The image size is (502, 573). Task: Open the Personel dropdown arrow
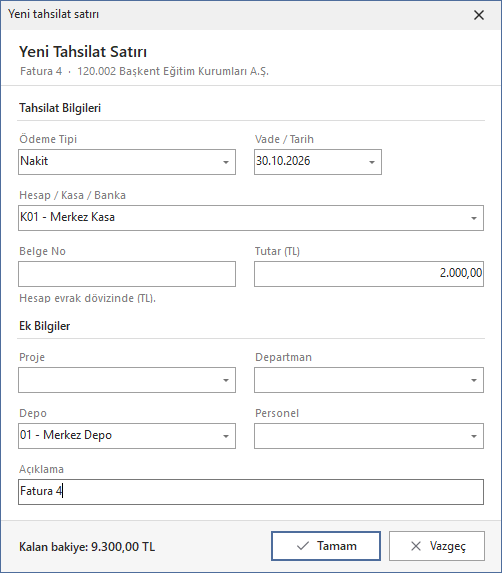(474, 436)
